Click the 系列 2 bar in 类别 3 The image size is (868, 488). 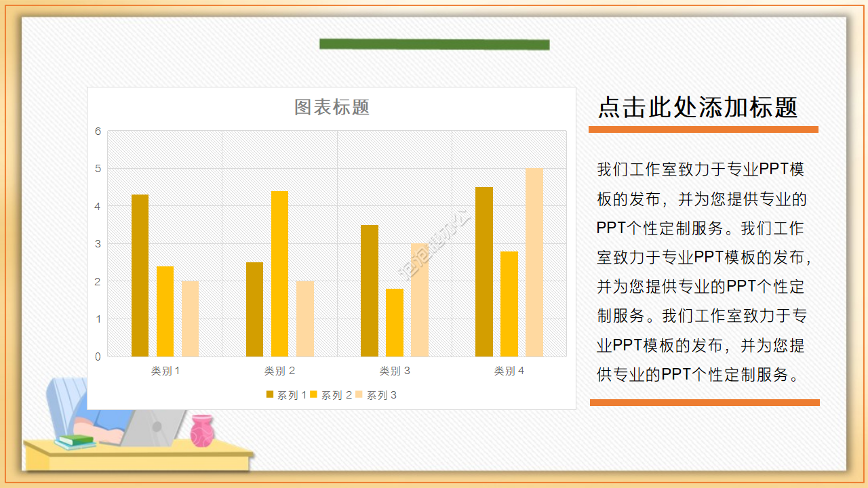click(395, 323)
